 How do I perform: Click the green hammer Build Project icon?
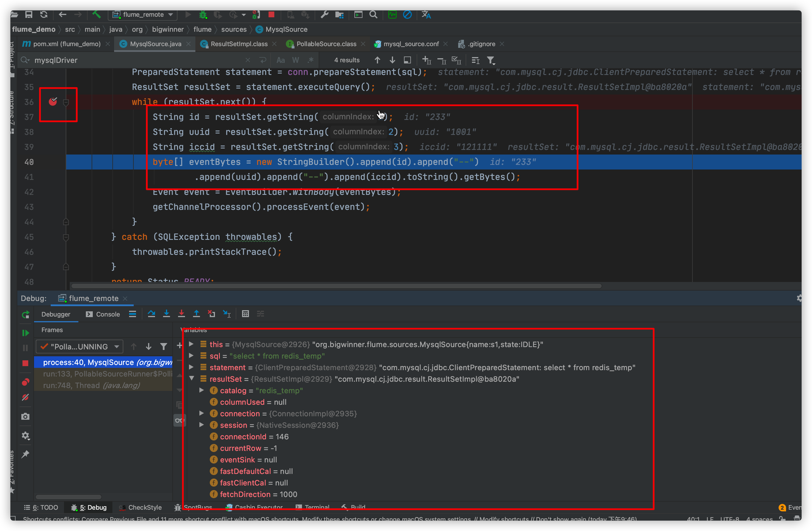[96, 14]
